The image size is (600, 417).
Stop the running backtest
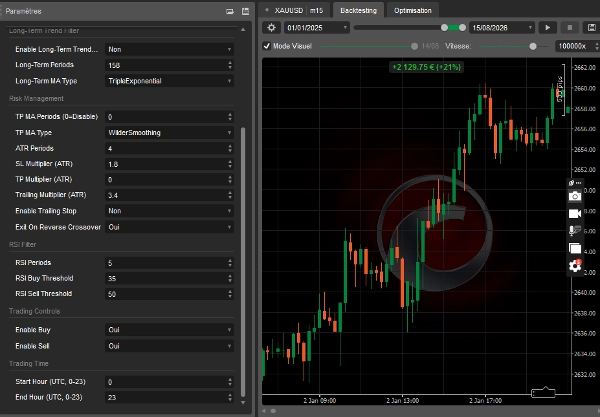coord(569,28)
